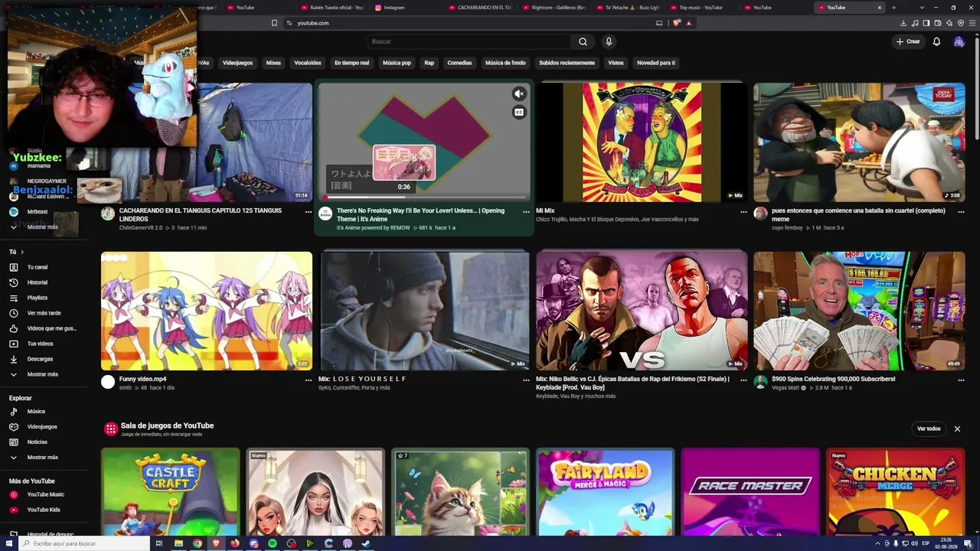
Task: Open YouTube notifications bell
Action: (x=936, y=41)
